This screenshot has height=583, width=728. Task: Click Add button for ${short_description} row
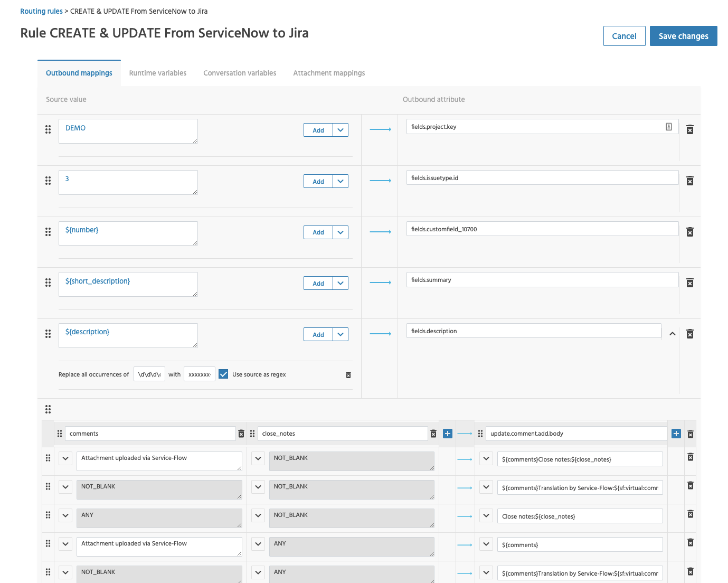[318, 283]
